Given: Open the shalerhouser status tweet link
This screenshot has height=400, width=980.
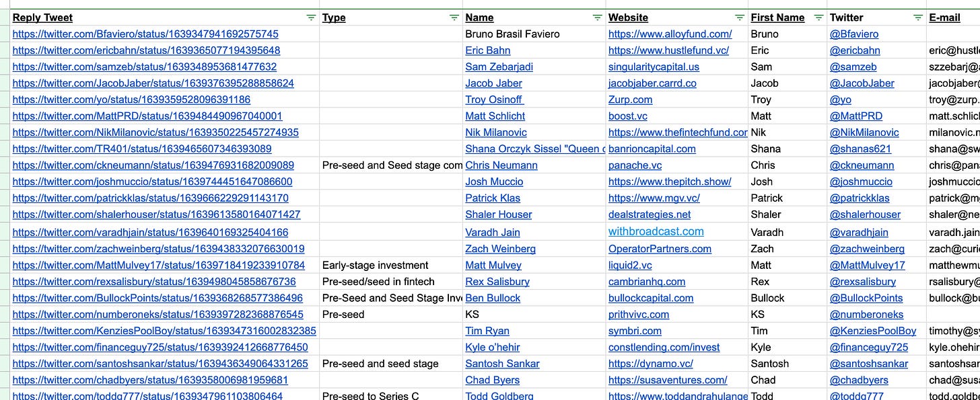Looking at the screenshot, I should [157, 214].
